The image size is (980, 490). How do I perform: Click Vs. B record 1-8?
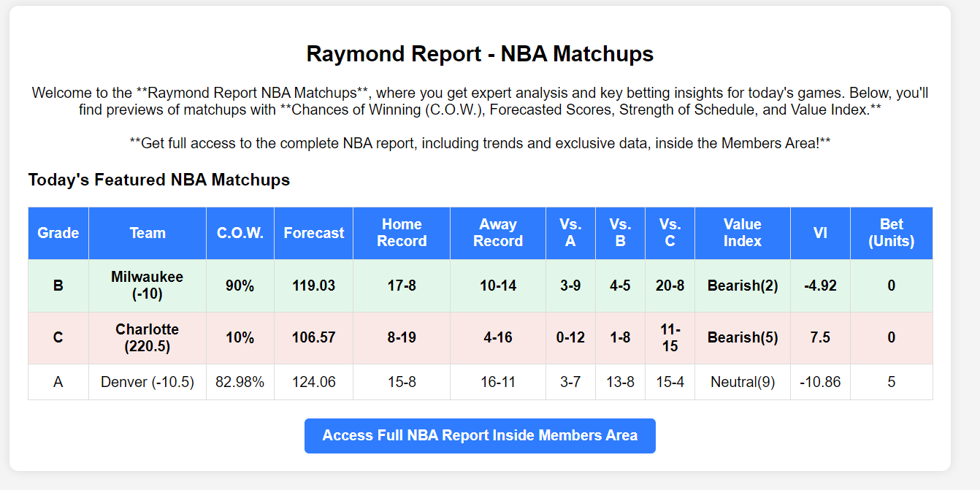pyautogui.click(x=620, y=338)
